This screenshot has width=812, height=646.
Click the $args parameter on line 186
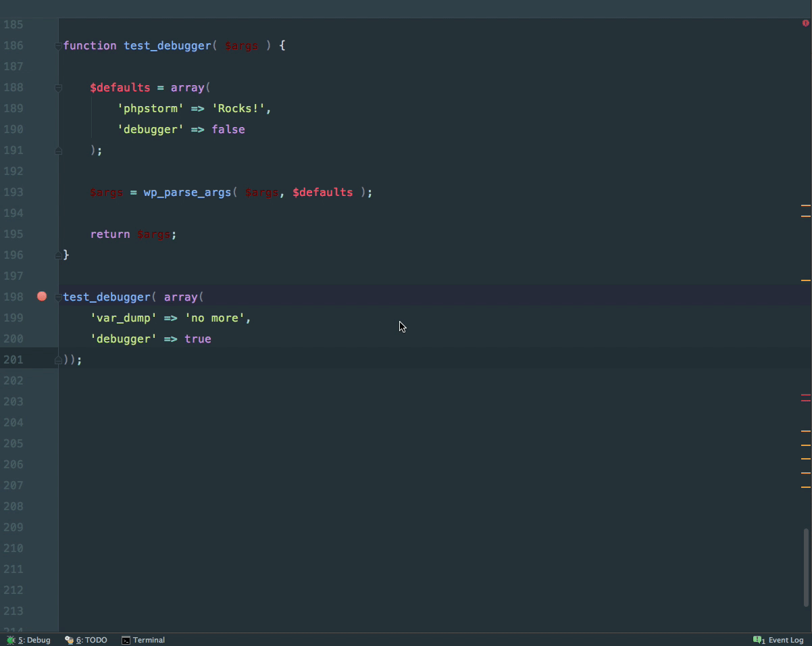(242, 45)
